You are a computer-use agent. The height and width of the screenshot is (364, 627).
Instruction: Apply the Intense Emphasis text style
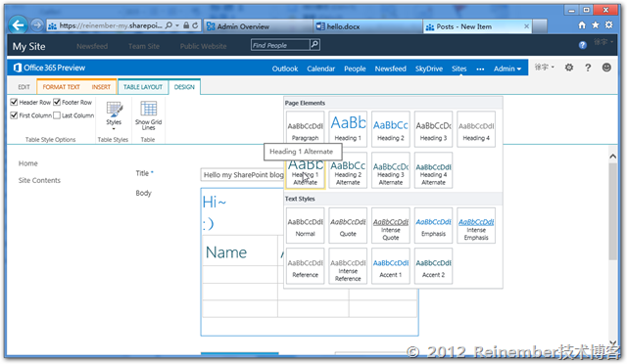(x=476, y=225)
